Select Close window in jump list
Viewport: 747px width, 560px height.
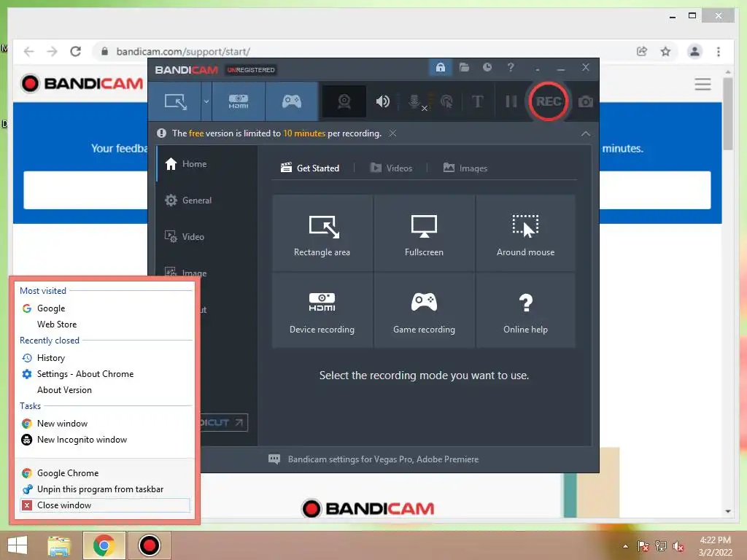point(105,505)
